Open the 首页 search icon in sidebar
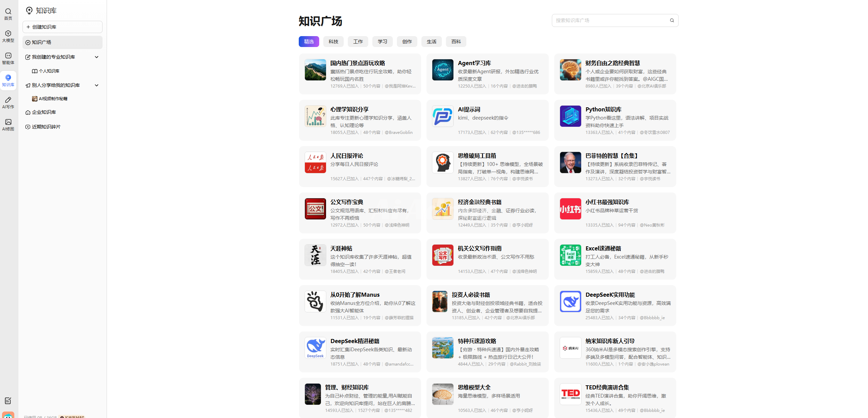The height and width of the screenshot is (418, 868). (8, 12)
